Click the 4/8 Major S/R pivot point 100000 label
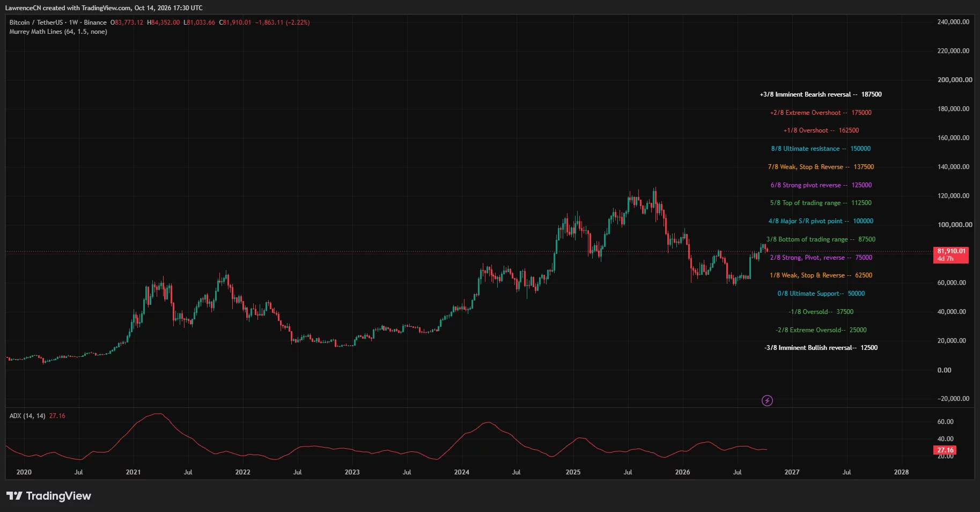980x512 pixels. click(821, 221)
